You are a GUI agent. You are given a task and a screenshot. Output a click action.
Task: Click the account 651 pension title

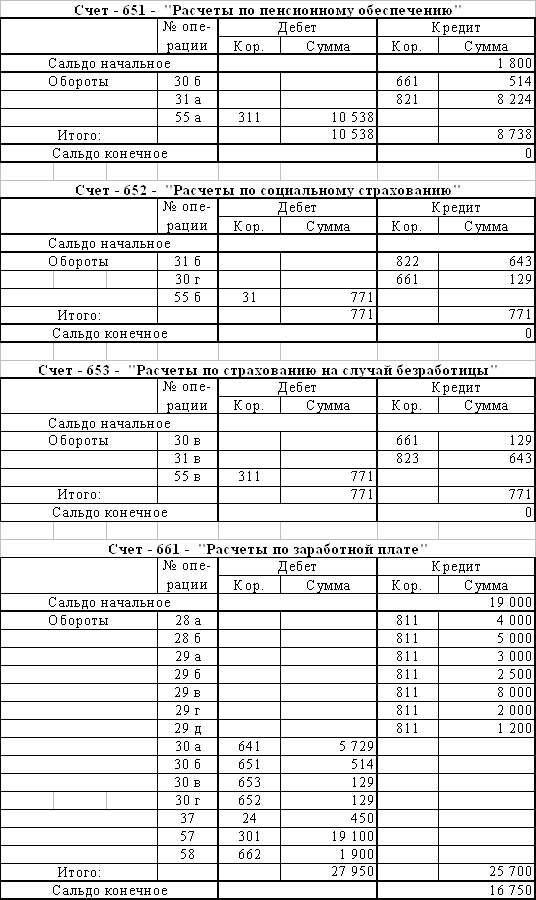pyautogui.click(x=269, y=10)
